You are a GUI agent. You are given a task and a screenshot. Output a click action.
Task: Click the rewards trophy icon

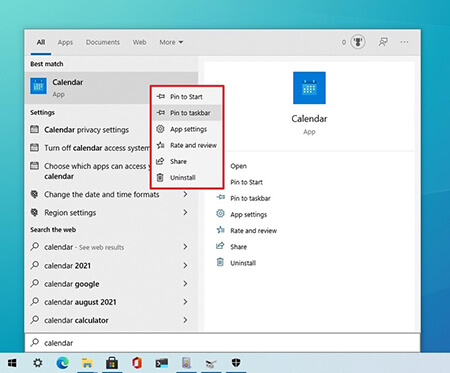click(x=358, y=42)
